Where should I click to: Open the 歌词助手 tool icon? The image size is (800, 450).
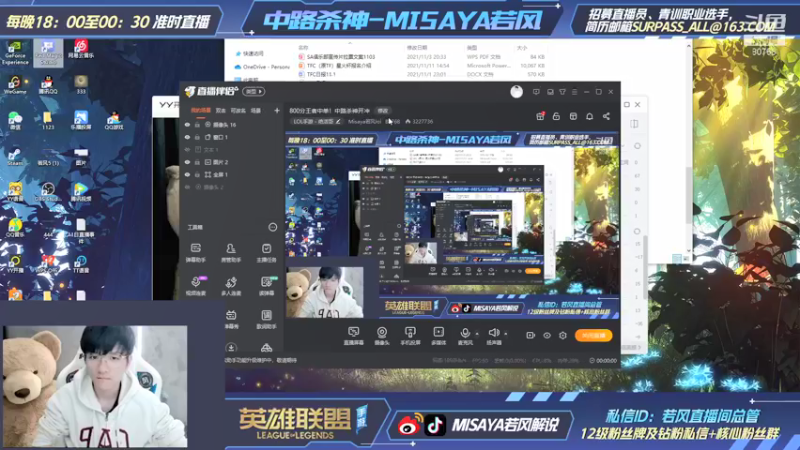pos(266,319)
